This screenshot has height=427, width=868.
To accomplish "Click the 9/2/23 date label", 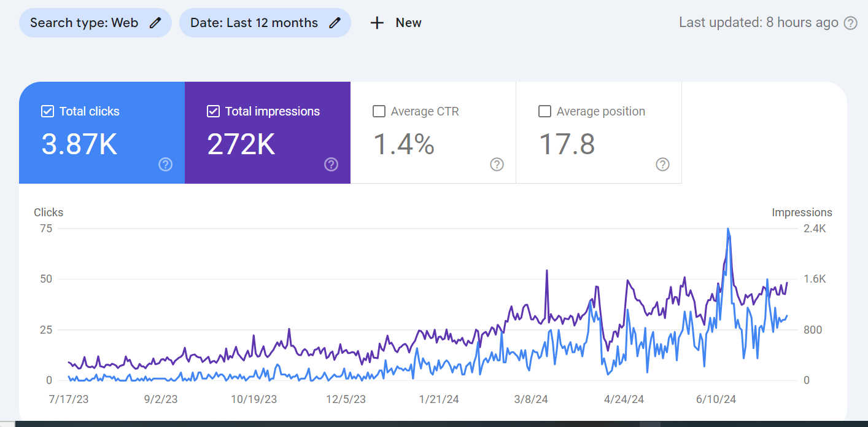I will pos(161,399).
